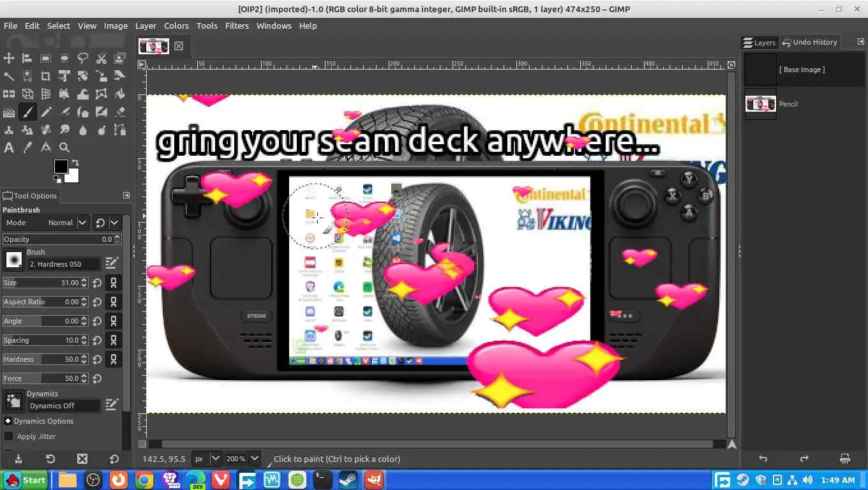The image size is (868, 490).
Task: Open the Filters menu
Action: point(237,26)
